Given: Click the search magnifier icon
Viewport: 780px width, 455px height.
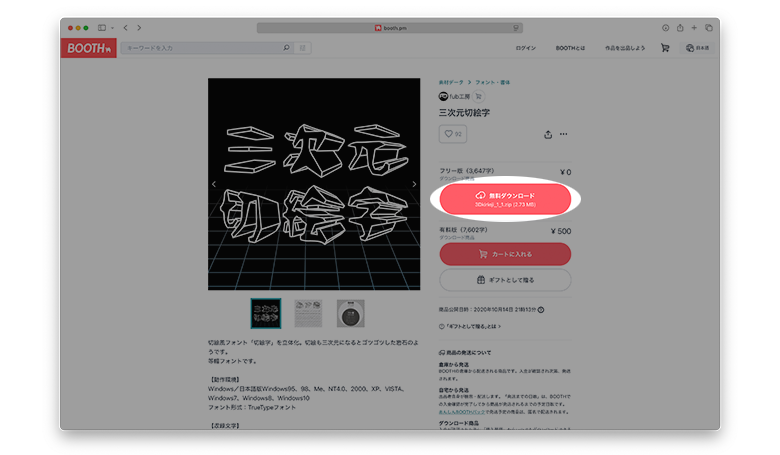Looking at the screenshot, I should coord(287,48).
